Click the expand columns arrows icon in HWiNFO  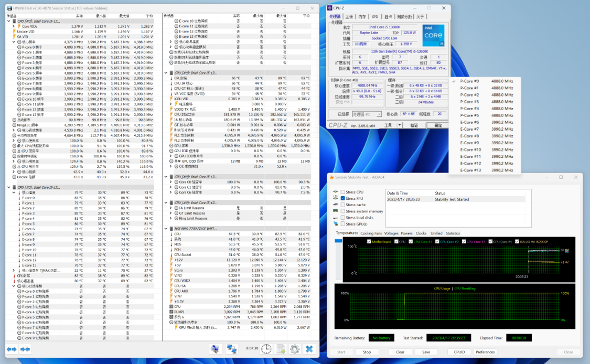[x=11, y=349]
